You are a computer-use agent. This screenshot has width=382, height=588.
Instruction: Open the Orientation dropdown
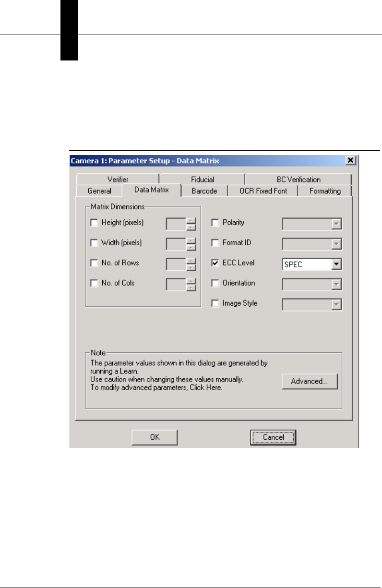[x=312, y=284]
